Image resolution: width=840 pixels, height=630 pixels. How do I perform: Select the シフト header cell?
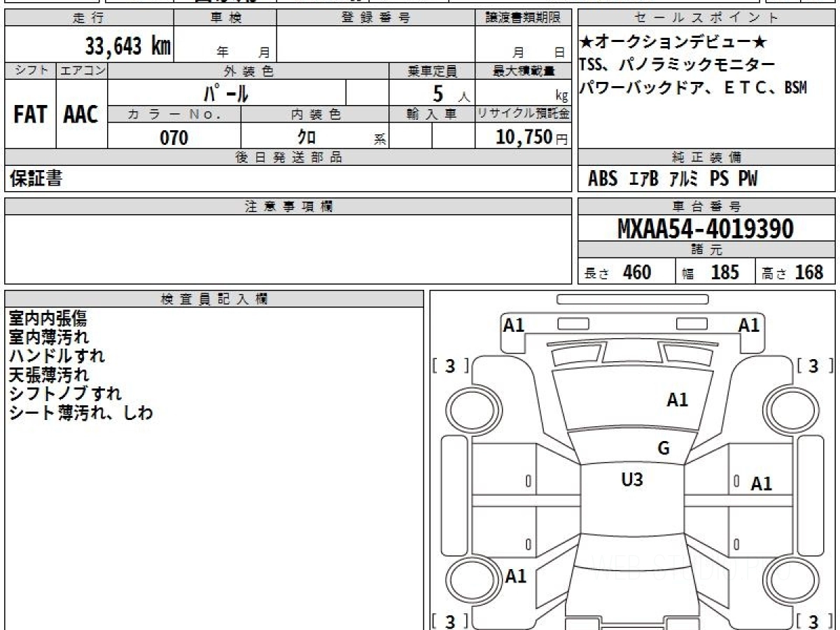coord(31,71)
